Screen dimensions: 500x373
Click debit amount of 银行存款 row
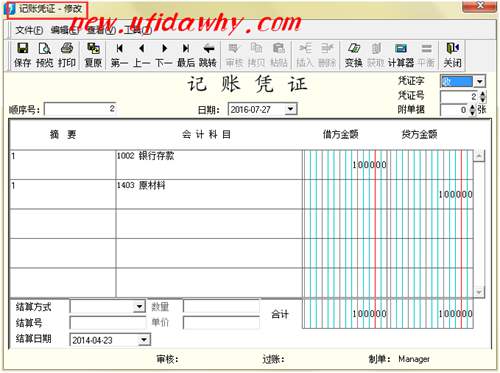tap(346, 165)
